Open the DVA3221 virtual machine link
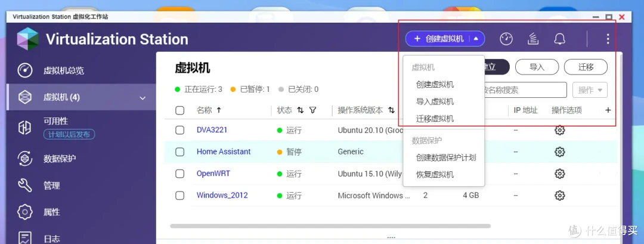Screen dimensions: 644x244 pos(212,130)
